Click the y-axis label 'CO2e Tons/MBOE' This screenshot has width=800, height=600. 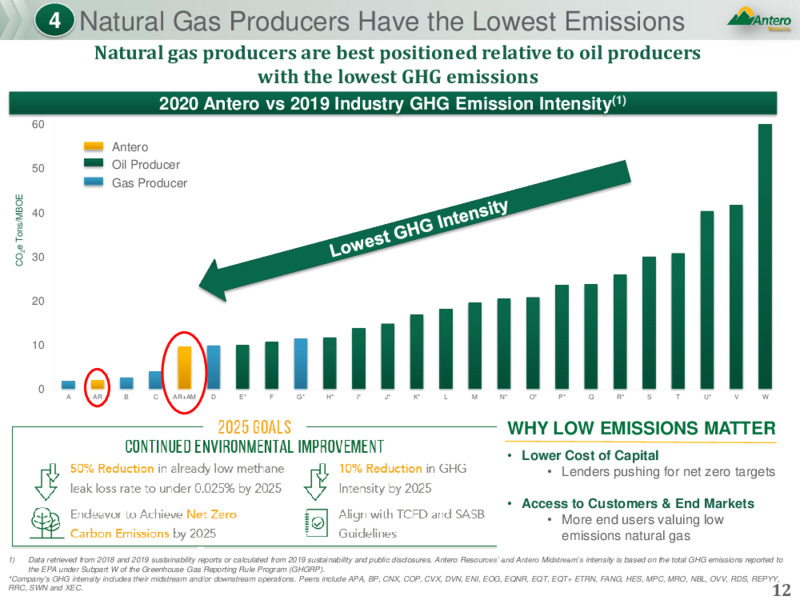[19, 230]
